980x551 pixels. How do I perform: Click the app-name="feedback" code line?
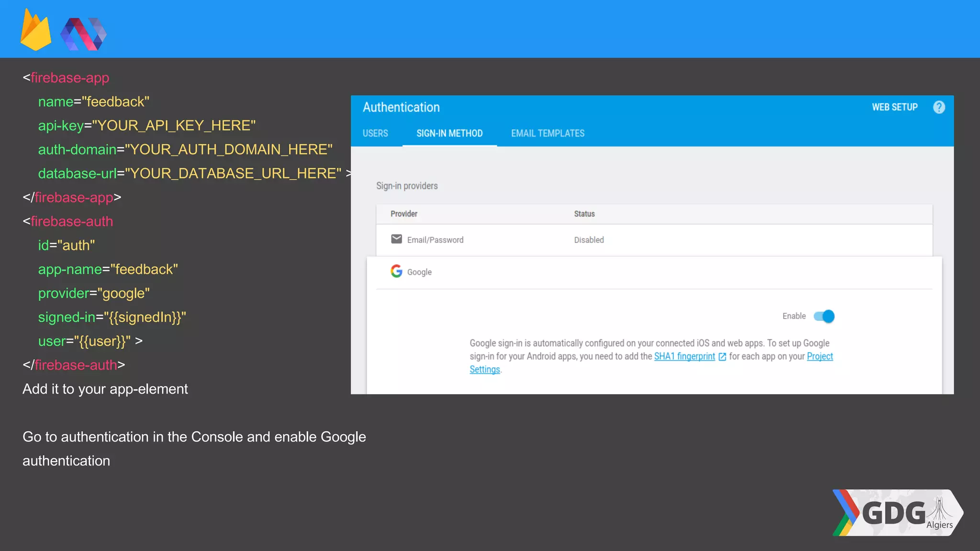click(108, 269)
